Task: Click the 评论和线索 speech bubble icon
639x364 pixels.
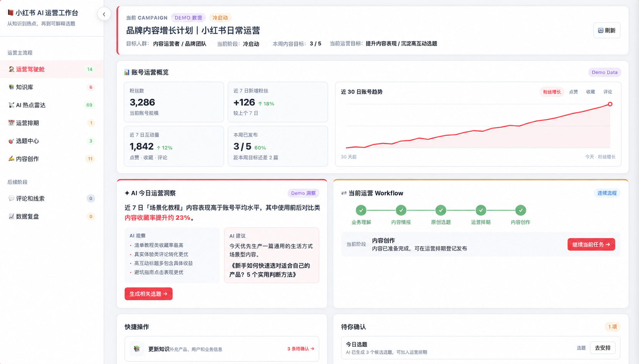Action: 11,198
